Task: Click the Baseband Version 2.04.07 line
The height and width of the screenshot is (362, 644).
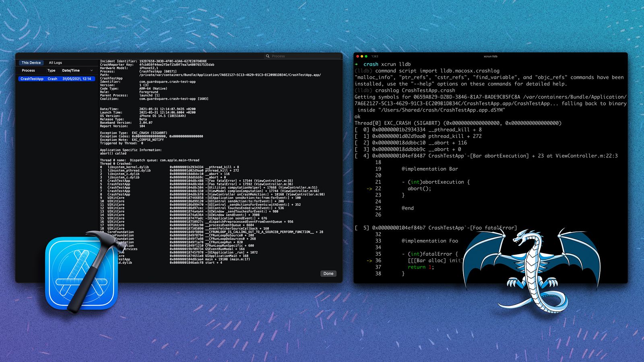Action: tap(126, 123)
